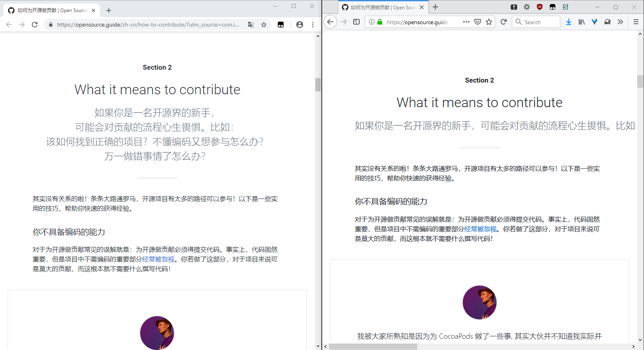
Task: Open the Chrome profile avatar icon
Action: [x=300, y=25]
